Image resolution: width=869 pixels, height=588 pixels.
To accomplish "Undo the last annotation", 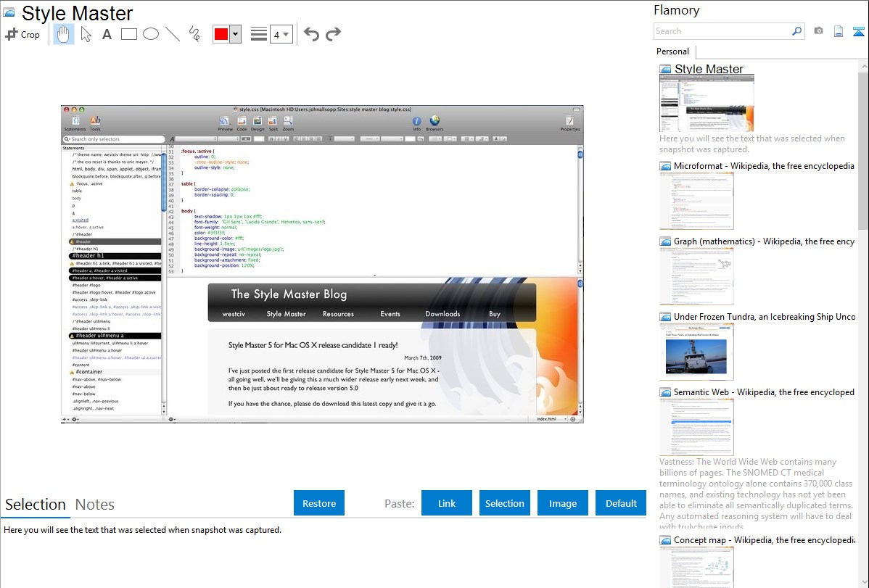I will 311,34.
